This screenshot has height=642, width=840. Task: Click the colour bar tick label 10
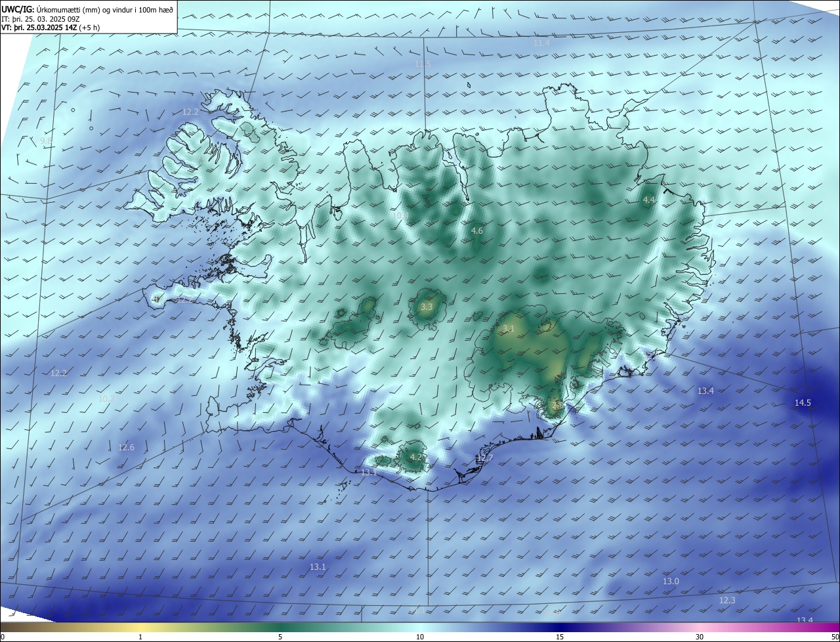pos(420,637)
